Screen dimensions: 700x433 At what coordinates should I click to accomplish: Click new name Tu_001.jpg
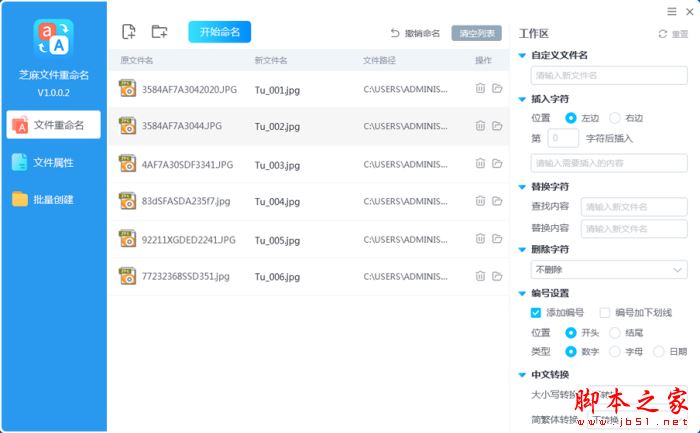click(x=277, y=90)
